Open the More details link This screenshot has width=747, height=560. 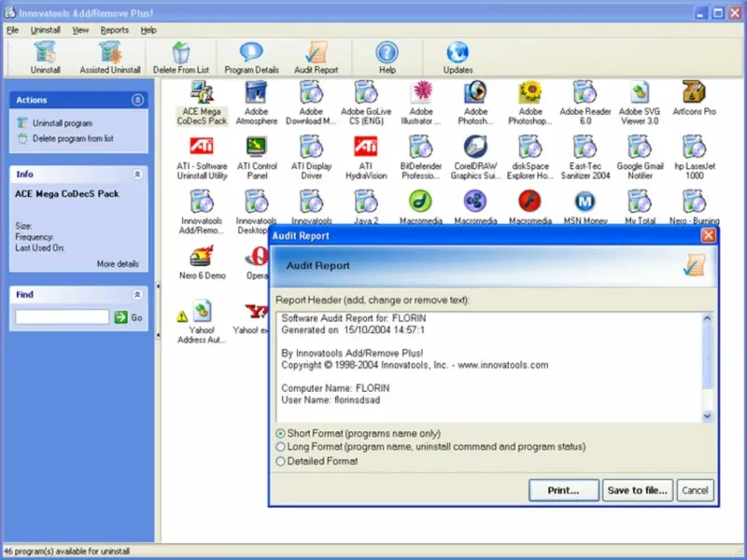point(118,264)
